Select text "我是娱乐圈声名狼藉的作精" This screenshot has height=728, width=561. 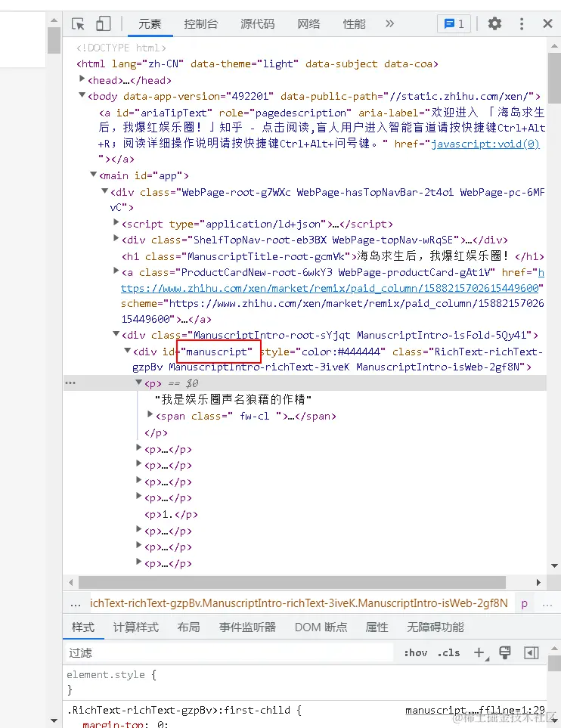pos(233,399)
